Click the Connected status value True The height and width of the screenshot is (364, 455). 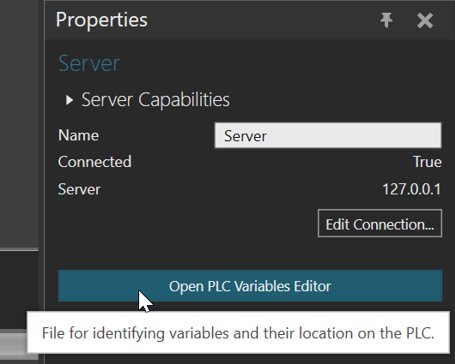pyautogui.click(x=427, y=162)
